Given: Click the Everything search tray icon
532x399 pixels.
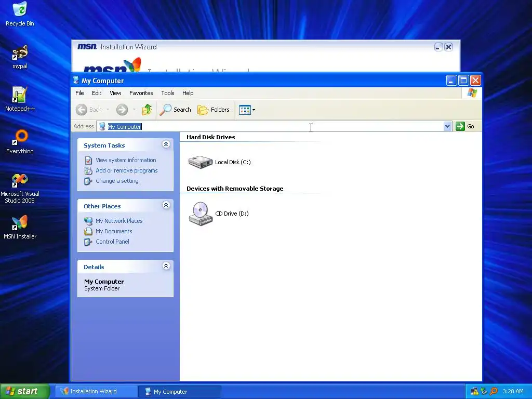Looking at the screenshot, I should point(494,392).
